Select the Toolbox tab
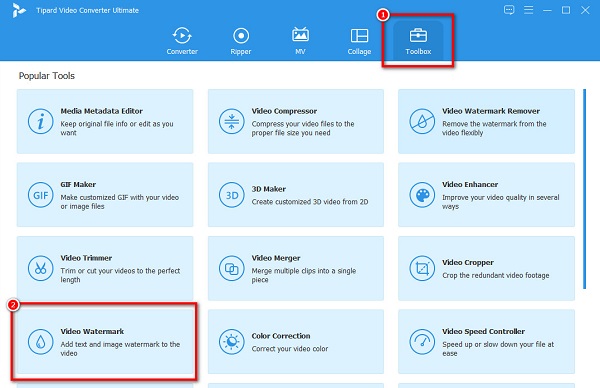This screenshot has width=600, height=388. pyautogui.click(x=418, y=41)
